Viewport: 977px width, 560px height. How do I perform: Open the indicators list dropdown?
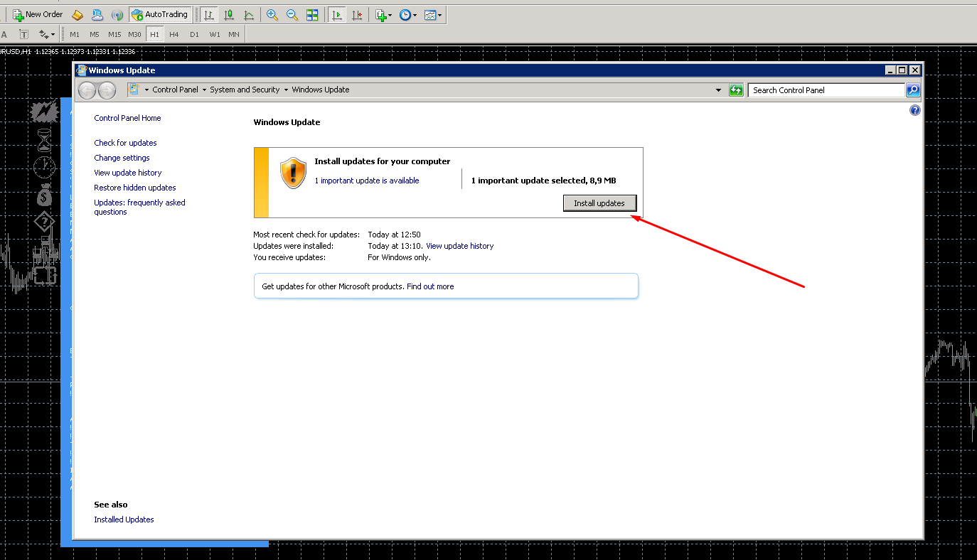383,14
